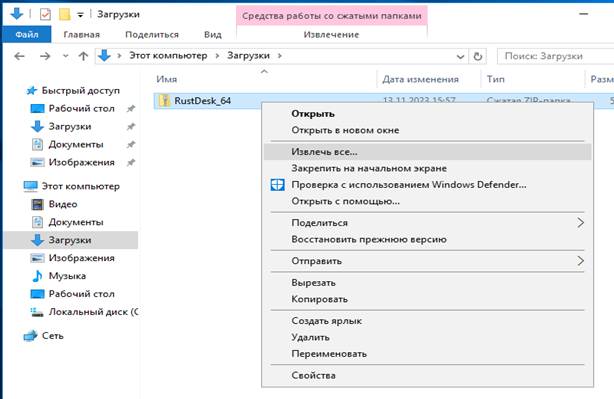Click Этот компьютер in the address path

pyautogui.click(x=168, y=56)
